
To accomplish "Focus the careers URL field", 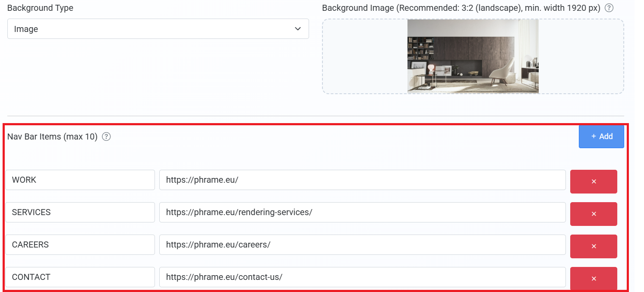I will (363, 244).
